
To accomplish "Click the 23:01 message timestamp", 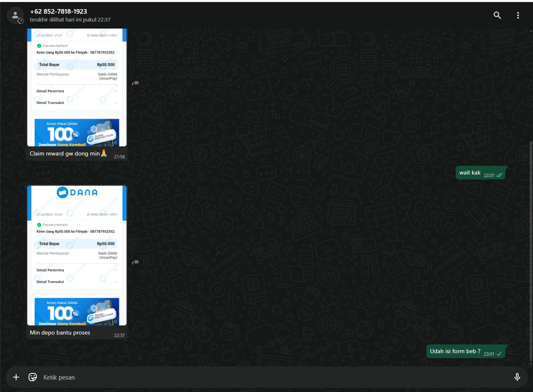I will coord(489,354).
